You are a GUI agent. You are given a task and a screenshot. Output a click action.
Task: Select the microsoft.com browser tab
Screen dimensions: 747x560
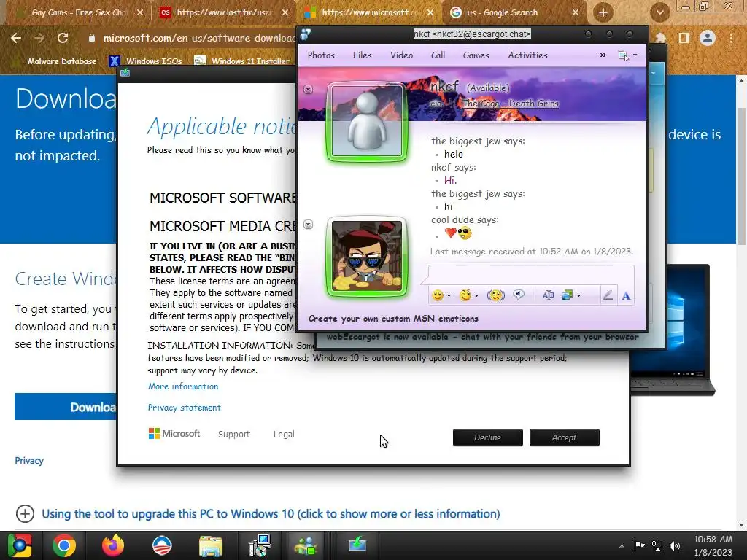pos(370,12)
